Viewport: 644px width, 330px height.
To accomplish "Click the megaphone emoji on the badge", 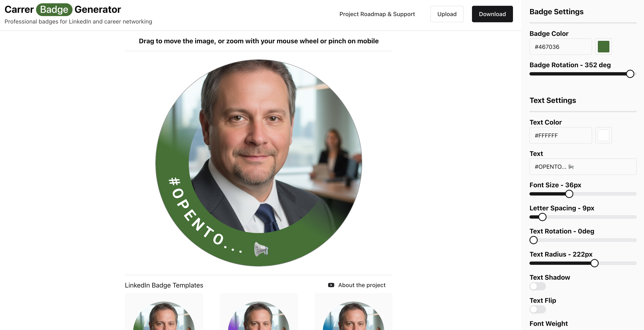I will (x=261, y=249).
